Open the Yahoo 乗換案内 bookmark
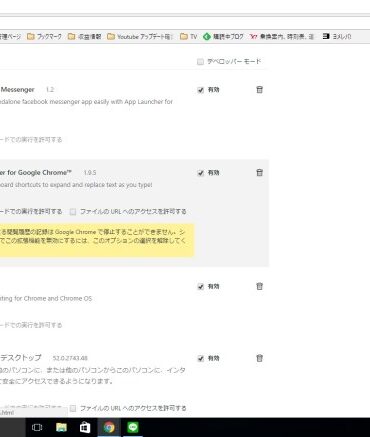This screenshot has width=370, height=437. click(x=282, y=37)
